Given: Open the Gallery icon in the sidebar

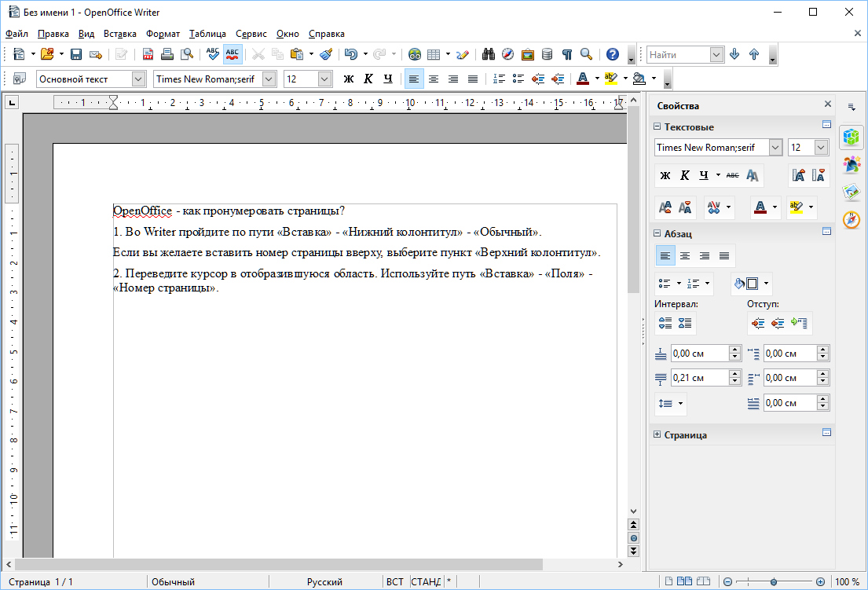Looking at the screenshot, I should [851, 192].
